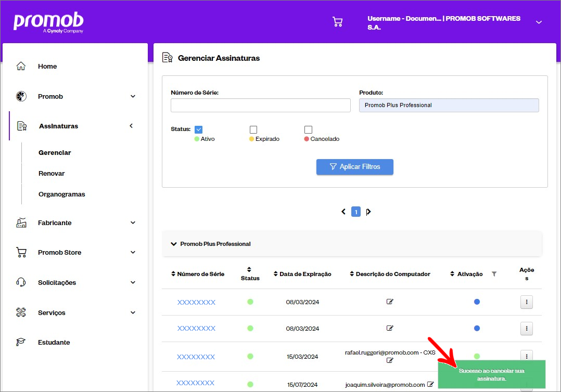Check the Cancelado status checkbox

308,129
